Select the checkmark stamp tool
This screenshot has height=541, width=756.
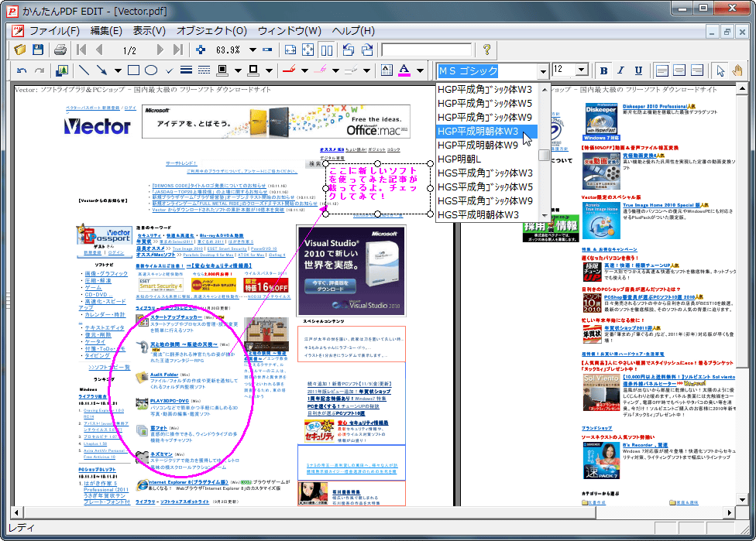(x=169, y=70)
